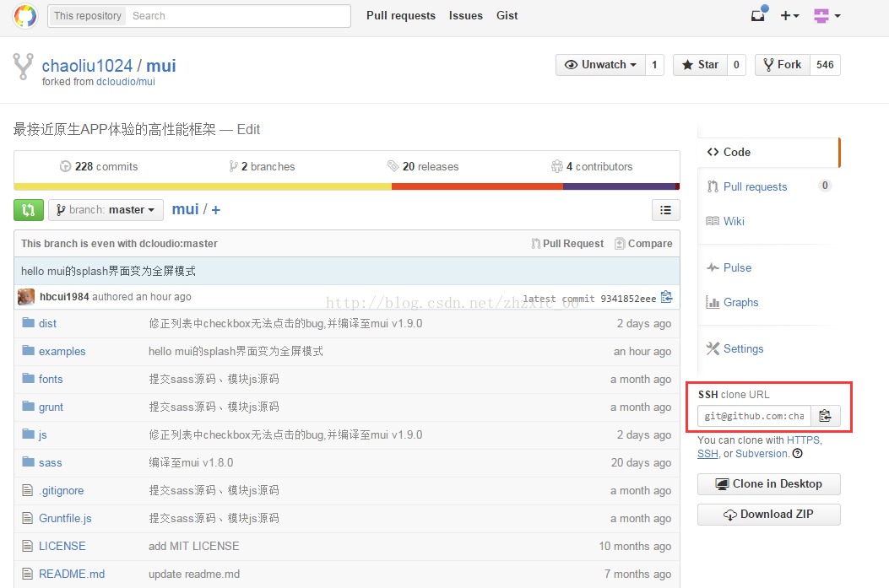Click the clone help question mark icon
889x588 pixels.
pos(797,453)
